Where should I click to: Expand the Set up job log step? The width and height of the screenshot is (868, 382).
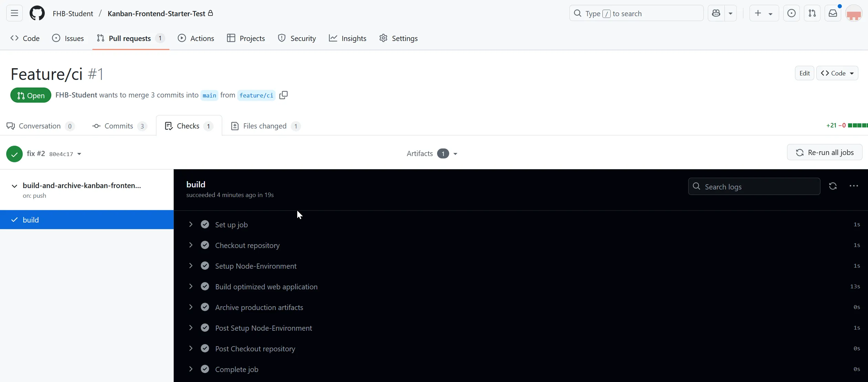tap(191, 224)
